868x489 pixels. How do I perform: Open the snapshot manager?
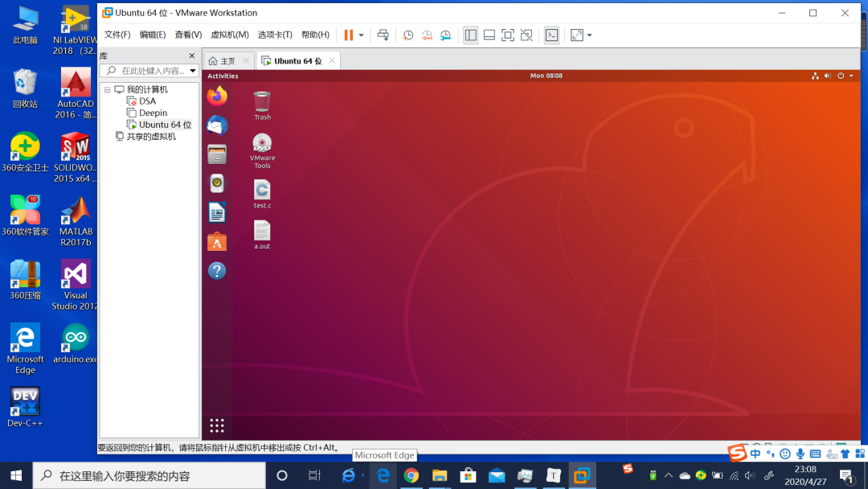[x=445, y=35]
